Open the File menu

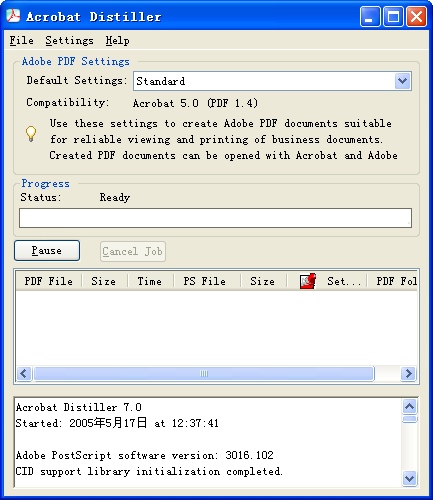pyautogui.click(x=22, y=41)
